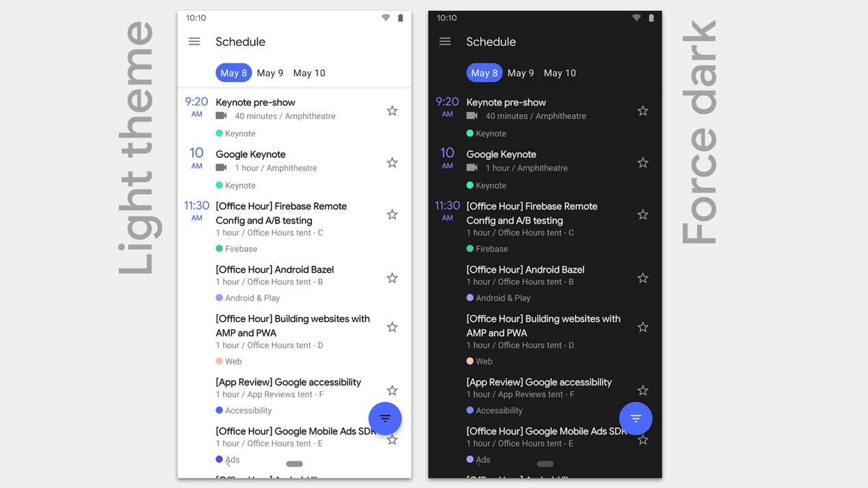
Task: Star Android Bazel session in light theme
Action: [392, 278]
